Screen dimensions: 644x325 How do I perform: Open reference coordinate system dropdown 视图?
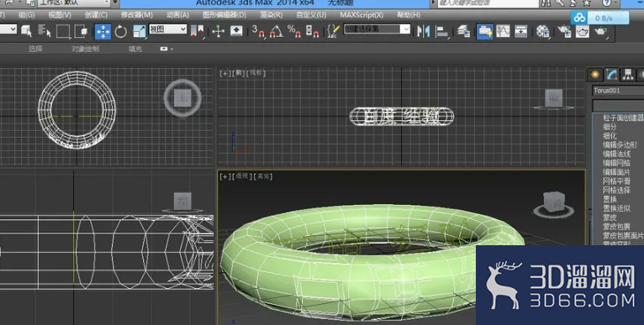[x=168, y=29]
